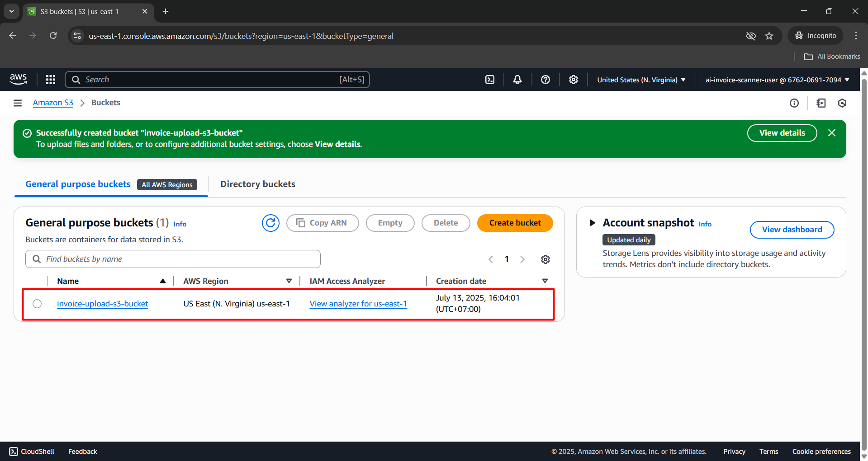Open bucket table preferences gear
This screenshot has width=868, height=461.
pyautogui.click(x=545, y=259)
